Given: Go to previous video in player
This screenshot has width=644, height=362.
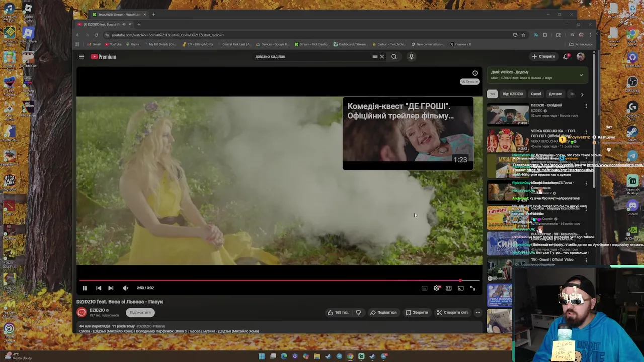Looking at the screenshot, I should 99,288.
